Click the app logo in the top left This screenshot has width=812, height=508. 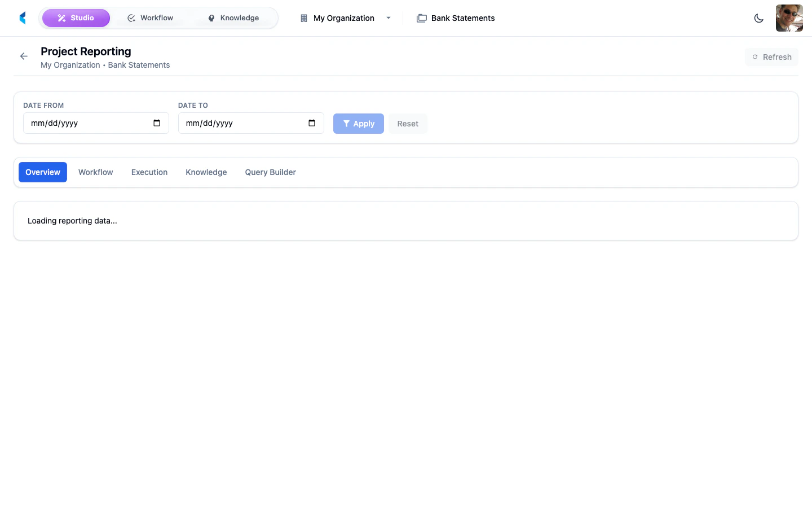coord(22,17)
